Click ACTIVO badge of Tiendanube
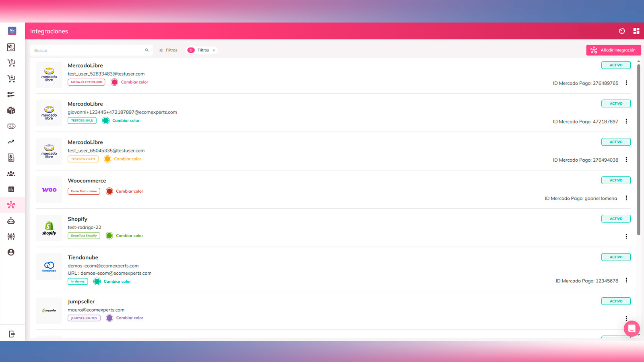 coord(616,257)
